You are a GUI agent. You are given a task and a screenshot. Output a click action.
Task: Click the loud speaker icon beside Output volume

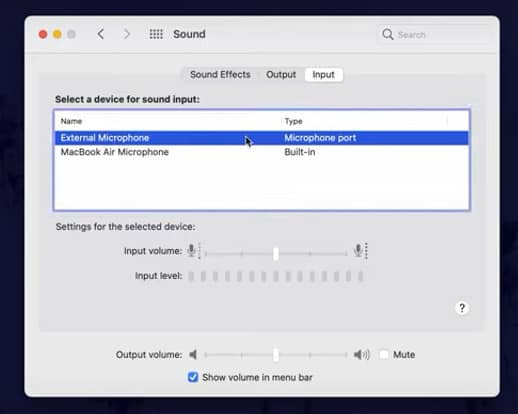[362, 354]
